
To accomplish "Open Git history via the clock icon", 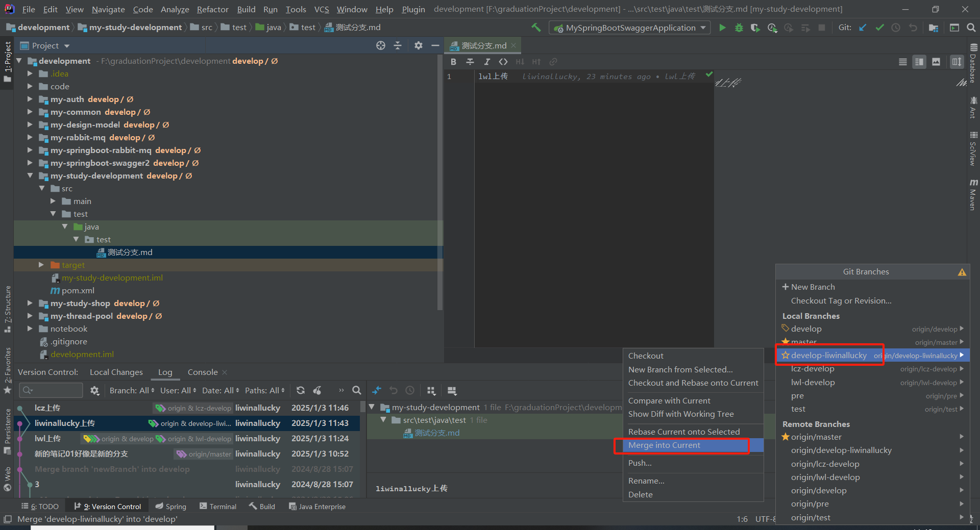I will tap(896, 28).
